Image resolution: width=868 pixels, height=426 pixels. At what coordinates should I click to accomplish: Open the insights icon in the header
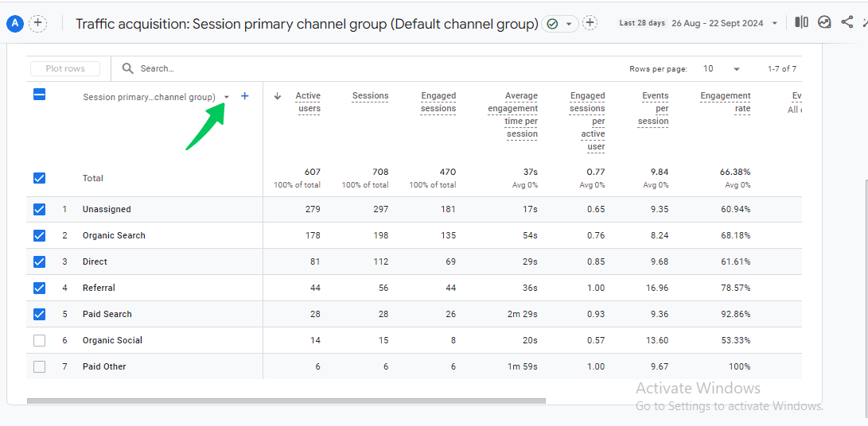824,22
